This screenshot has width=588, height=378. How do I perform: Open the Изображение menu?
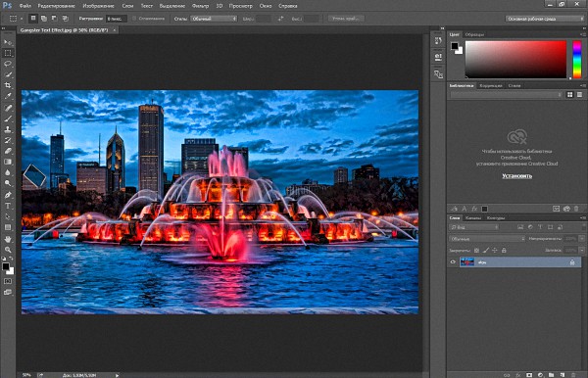[98, 6]
